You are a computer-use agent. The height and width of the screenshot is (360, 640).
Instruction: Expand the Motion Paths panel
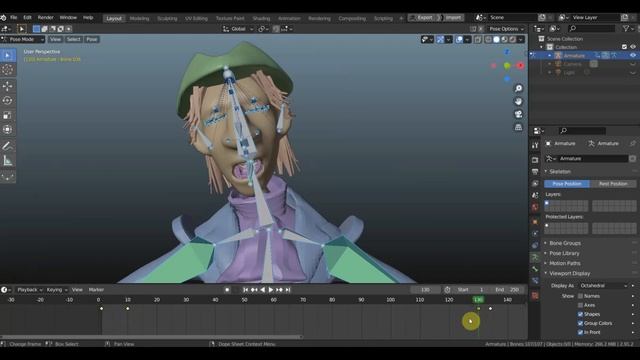pyautogui.click(x=565, y=263)
